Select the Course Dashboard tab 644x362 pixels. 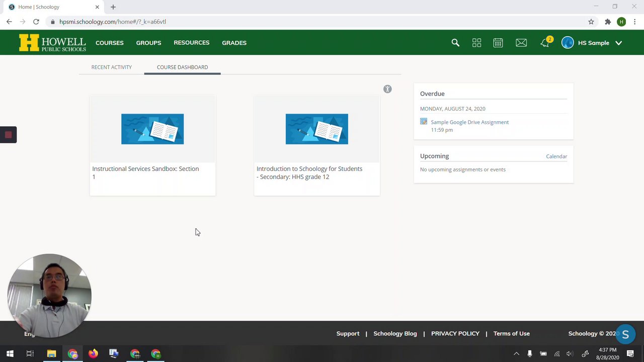(182, 67)
